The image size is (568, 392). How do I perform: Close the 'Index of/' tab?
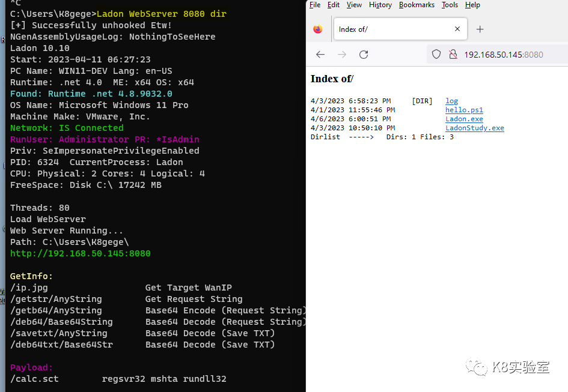coord(457,29)
